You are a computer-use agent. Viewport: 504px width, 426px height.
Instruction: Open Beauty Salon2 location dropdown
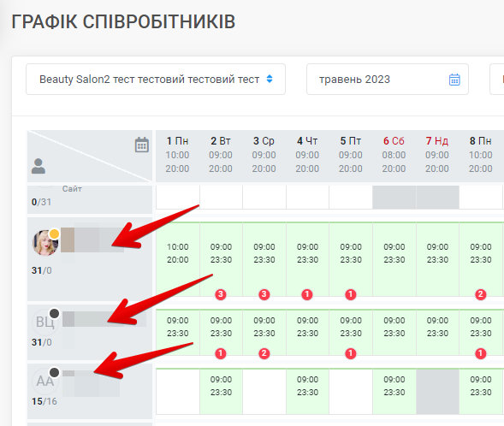coord(156,79)
